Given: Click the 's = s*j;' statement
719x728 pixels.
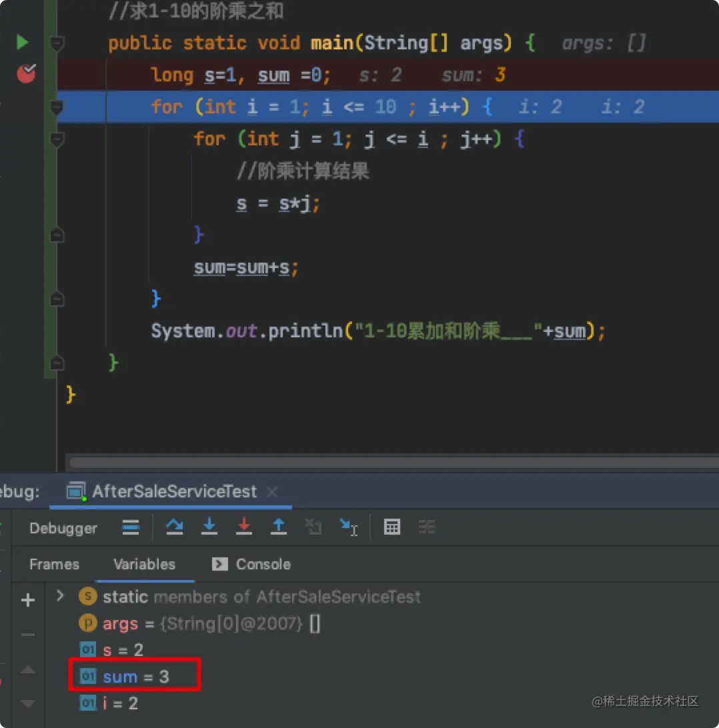Looking at the screenshot, I should 278,203.
